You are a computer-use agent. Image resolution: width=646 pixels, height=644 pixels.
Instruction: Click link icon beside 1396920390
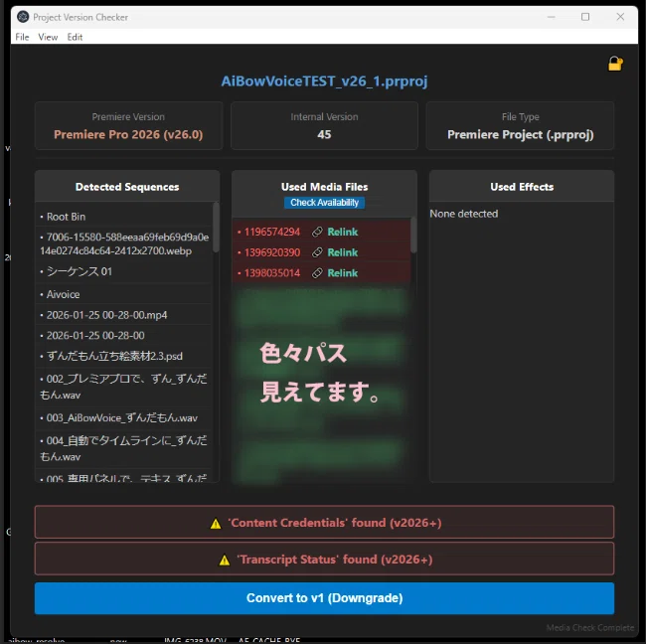[317, 252]
